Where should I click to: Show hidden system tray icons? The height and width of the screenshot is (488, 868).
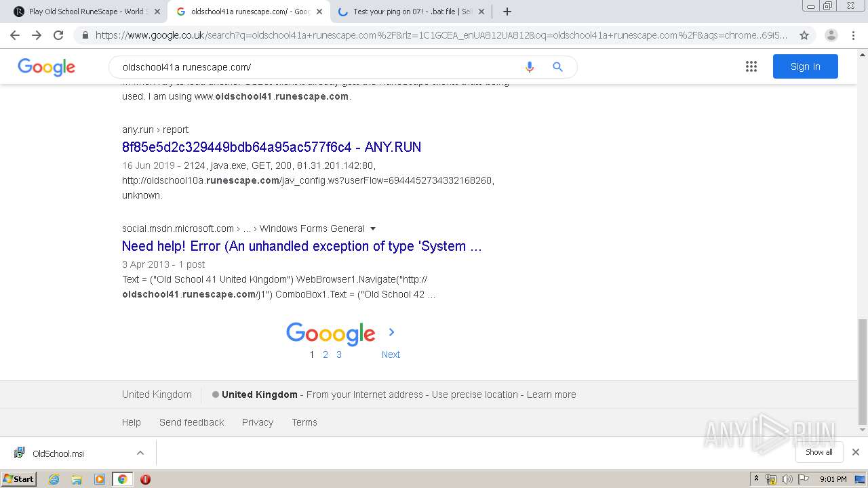pos(756,479)
